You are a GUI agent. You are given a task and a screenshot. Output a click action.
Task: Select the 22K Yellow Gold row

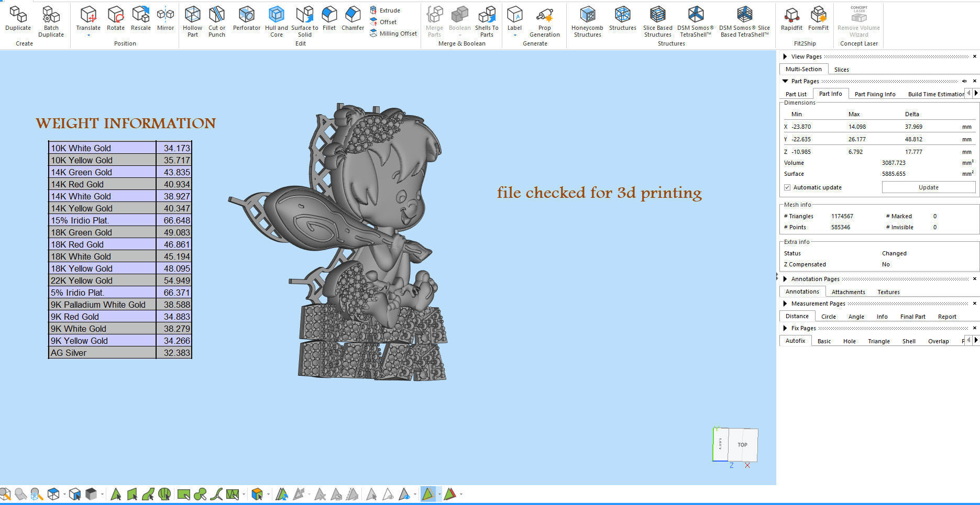pyautogui.click(x=120, y=280)
